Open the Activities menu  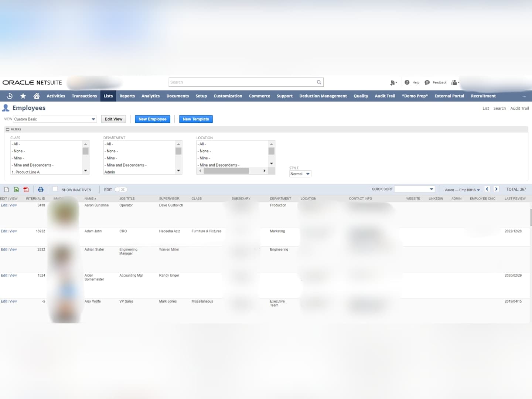point(56,96)
